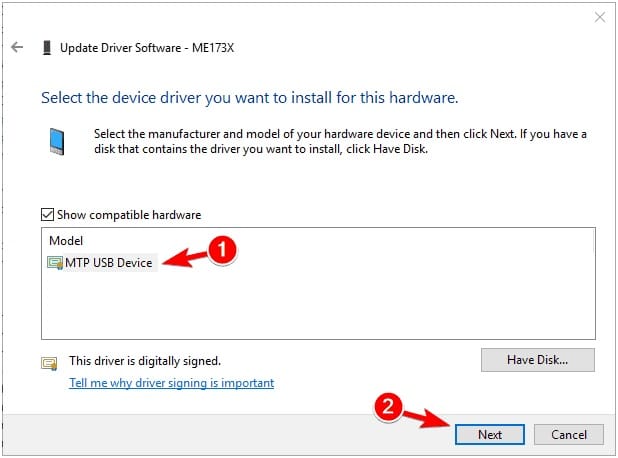Click the Model column header

pos(66,241)
